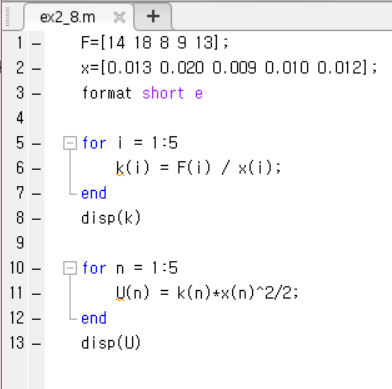Set breakpoint at line 12 dash
This screenshot has height=389, width=392.
click(x=37, y=319)
